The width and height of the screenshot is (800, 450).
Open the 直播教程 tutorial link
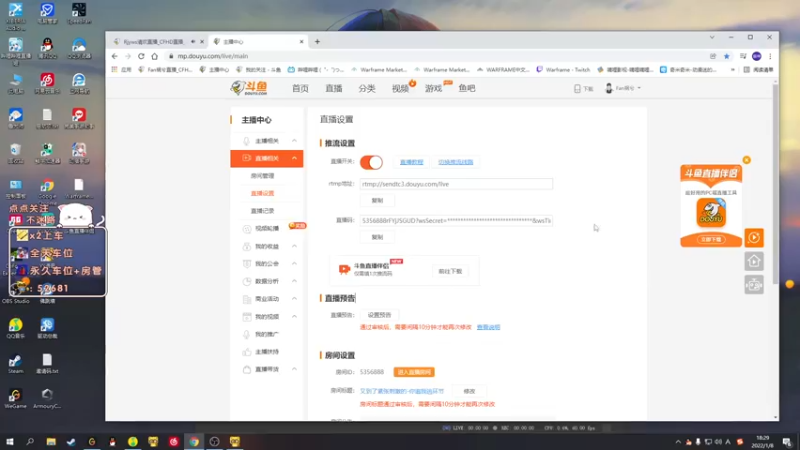[x=411, y=162]
